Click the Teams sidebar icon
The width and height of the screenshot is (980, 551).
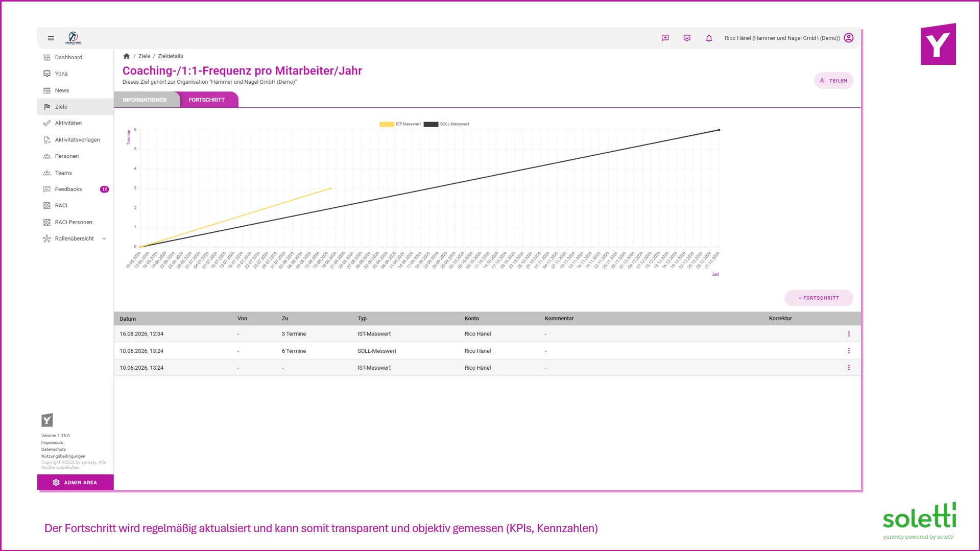[47, 173]
